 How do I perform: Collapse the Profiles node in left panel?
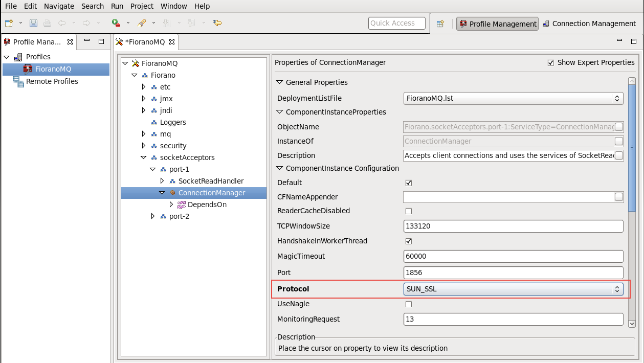(x=7, y=57)
